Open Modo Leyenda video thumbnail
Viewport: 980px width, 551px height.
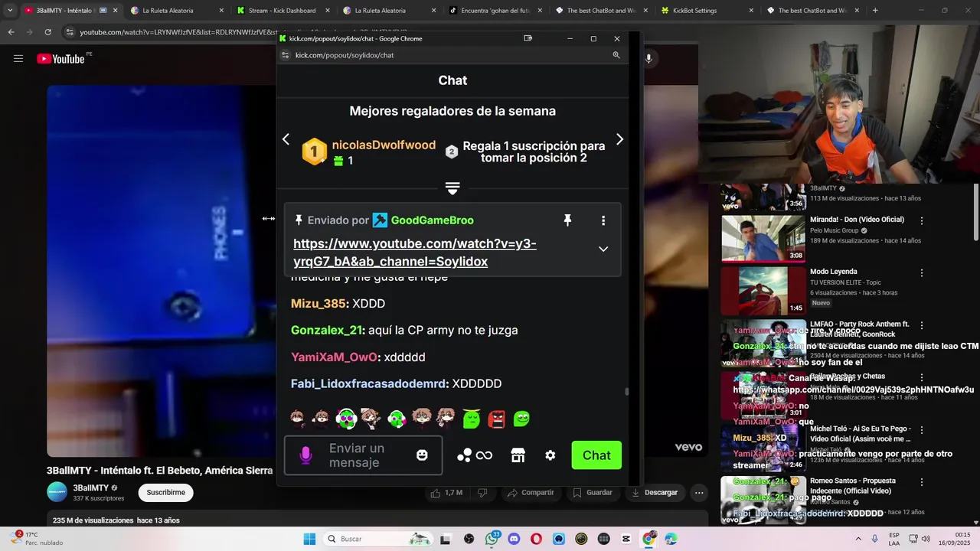click(763, 290)
